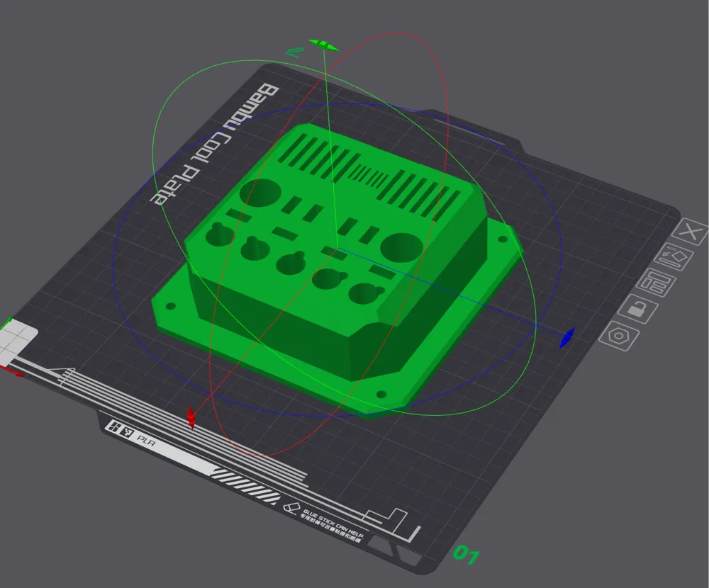Click the X icon to remove the plate

(690, 232)
